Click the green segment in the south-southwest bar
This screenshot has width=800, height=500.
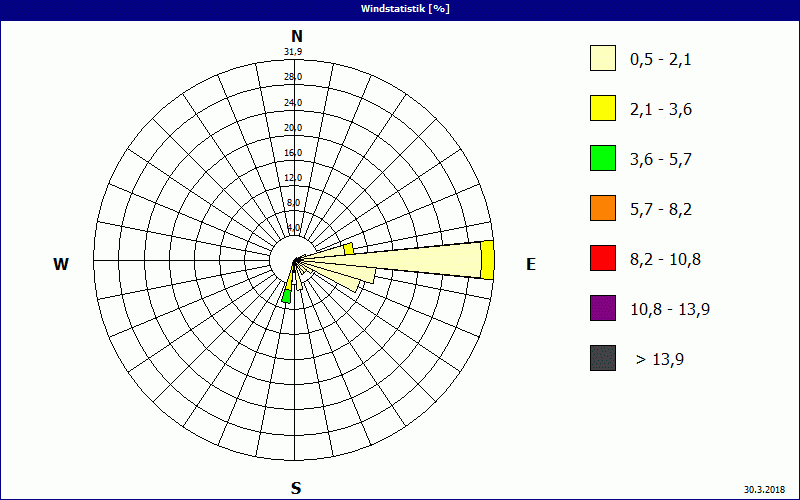coord(286,296)
